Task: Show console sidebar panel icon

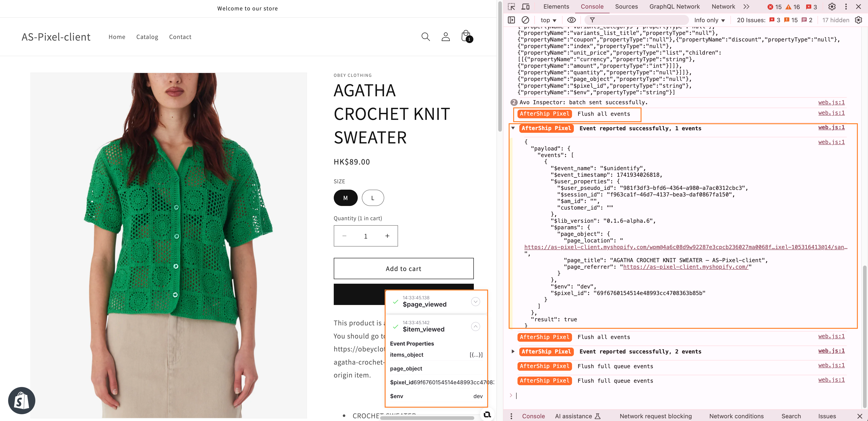Action: (511, 20)
